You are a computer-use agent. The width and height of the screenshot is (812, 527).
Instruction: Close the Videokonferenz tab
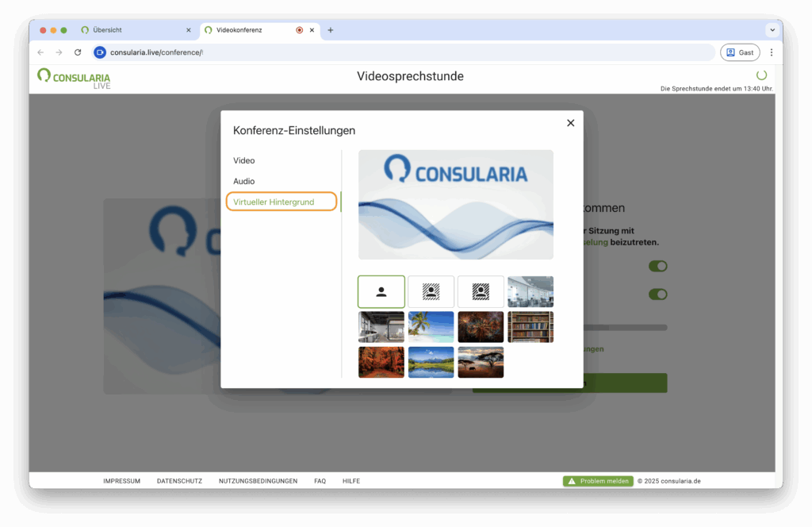(x=312, y=30)
